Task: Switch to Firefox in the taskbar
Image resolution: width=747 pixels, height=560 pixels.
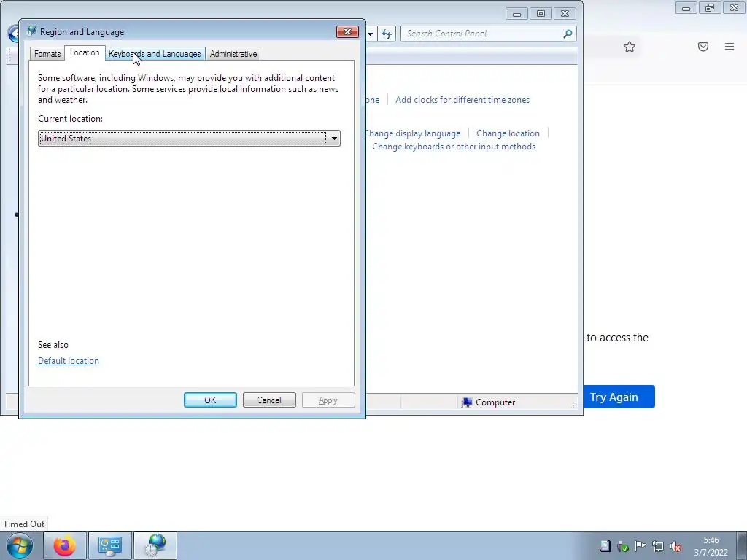Action: point(65,545)
